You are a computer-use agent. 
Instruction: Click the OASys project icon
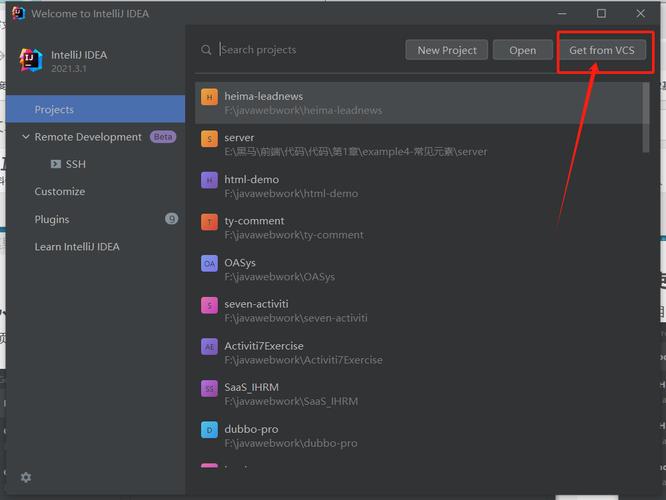coord(209,264)
